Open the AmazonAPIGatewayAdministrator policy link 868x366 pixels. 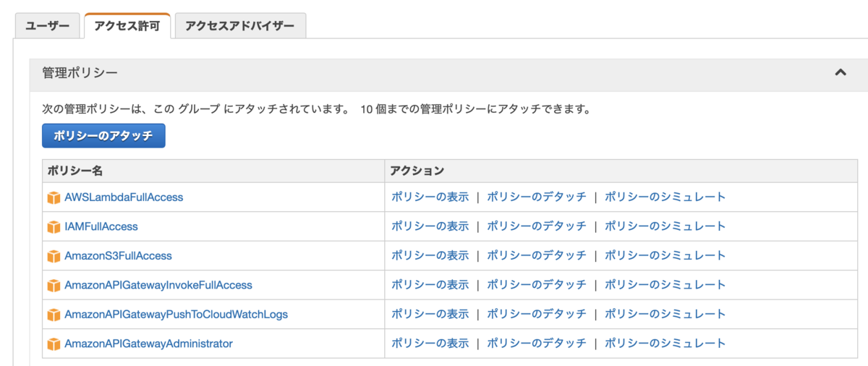[148, 344]
